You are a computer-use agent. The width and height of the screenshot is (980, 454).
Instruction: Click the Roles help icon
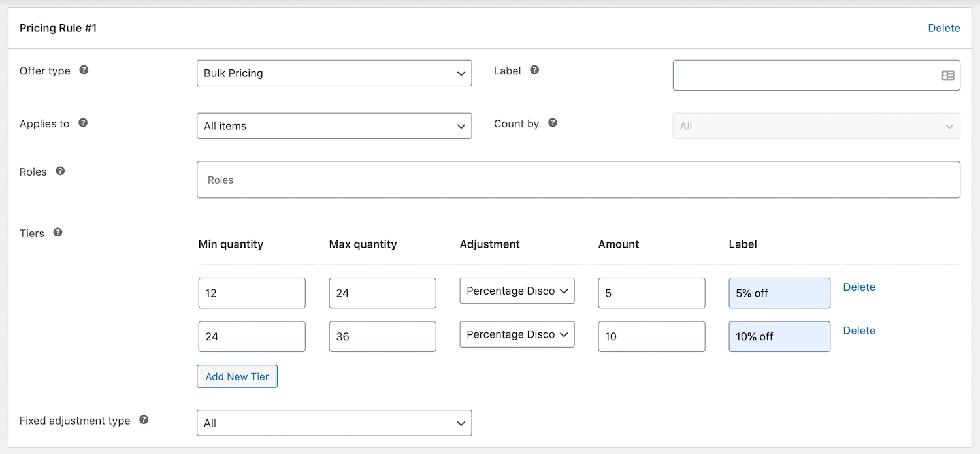tap(59, 170)
